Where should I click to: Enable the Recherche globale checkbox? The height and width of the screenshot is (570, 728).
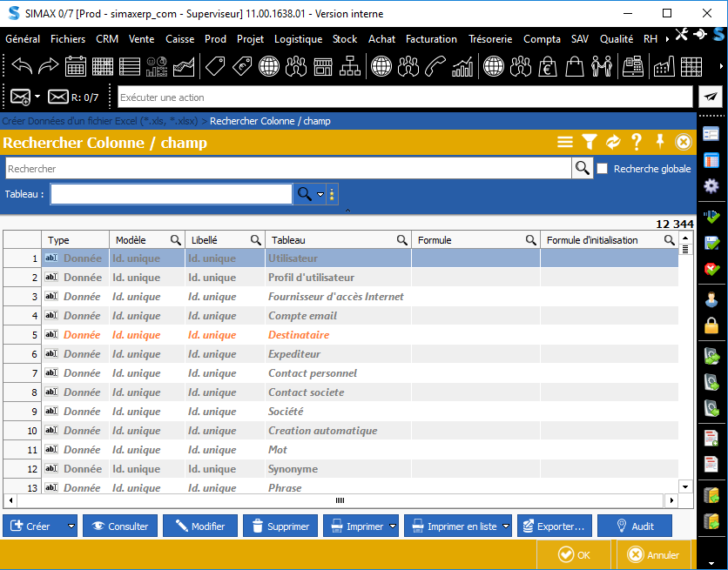point(603,169)
